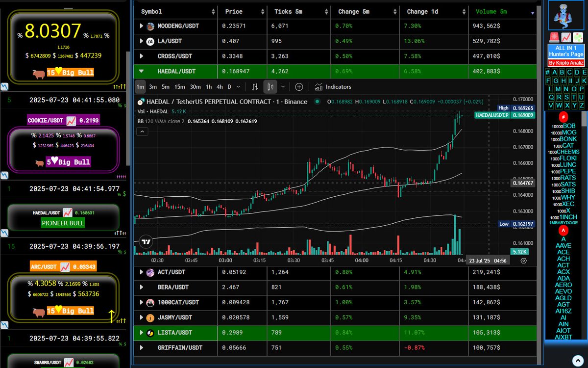This screenshot has width=588, height=368.
Task: Collapse the HAEDAL/USDT row
Action: [x=142, y=71]
